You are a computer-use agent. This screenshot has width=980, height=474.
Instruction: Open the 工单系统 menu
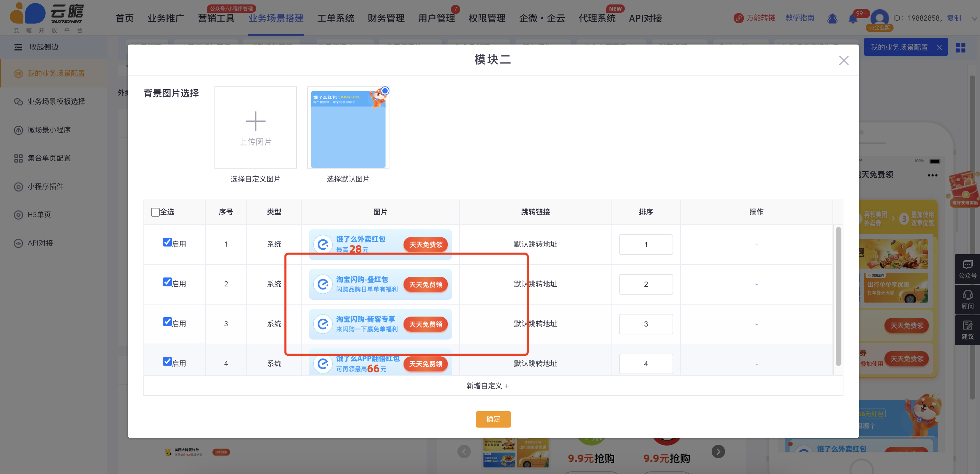tap(335, 18)
